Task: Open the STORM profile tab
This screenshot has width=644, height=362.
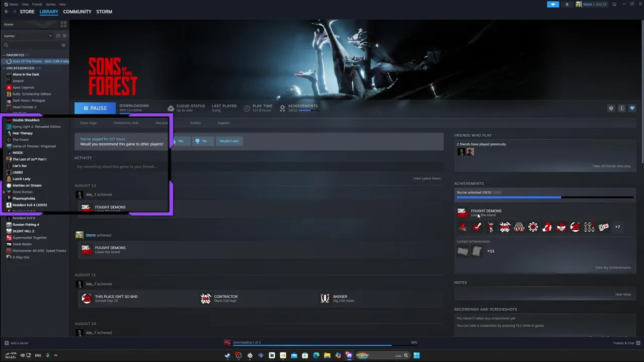Action: pos(104,12)
